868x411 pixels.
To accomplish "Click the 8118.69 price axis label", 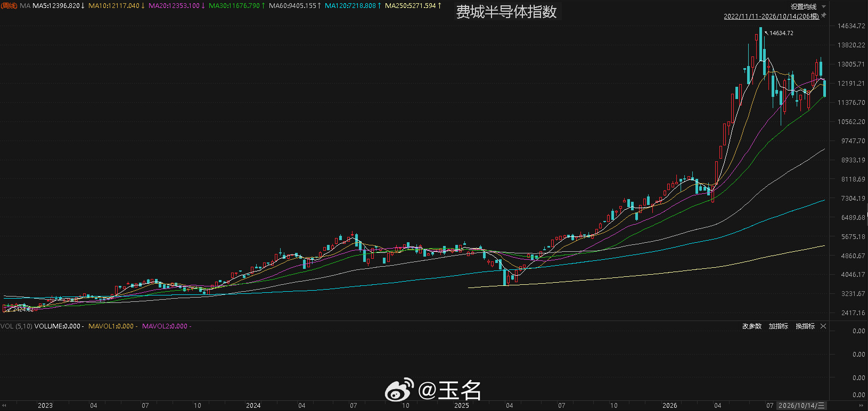I will pos(853,179).
